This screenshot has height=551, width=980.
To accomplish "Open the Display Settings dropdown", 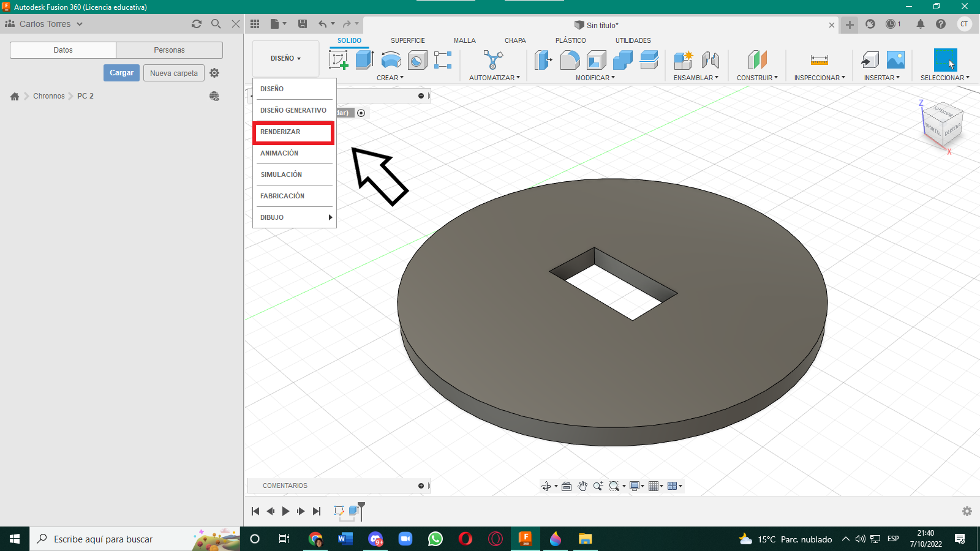I will pyautogui.click(x=637, y=486).
